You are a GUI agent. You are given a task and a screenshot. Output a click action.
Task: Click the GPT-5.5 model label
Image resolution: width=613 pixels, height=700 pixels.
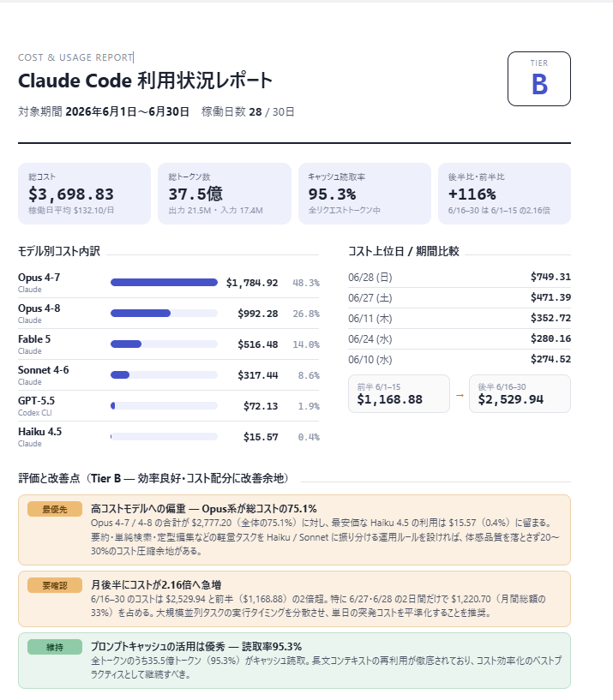click(36, 400)
